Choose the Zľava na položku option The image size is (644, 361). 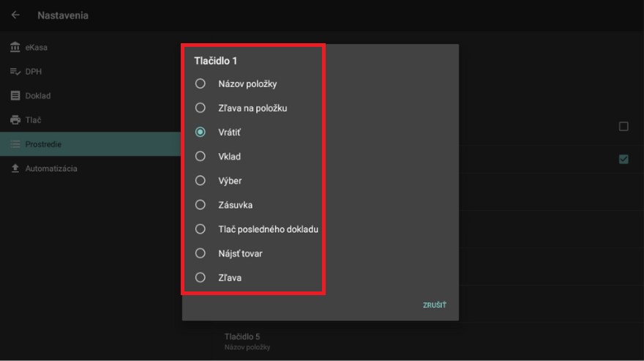click(x=201, y=108)
